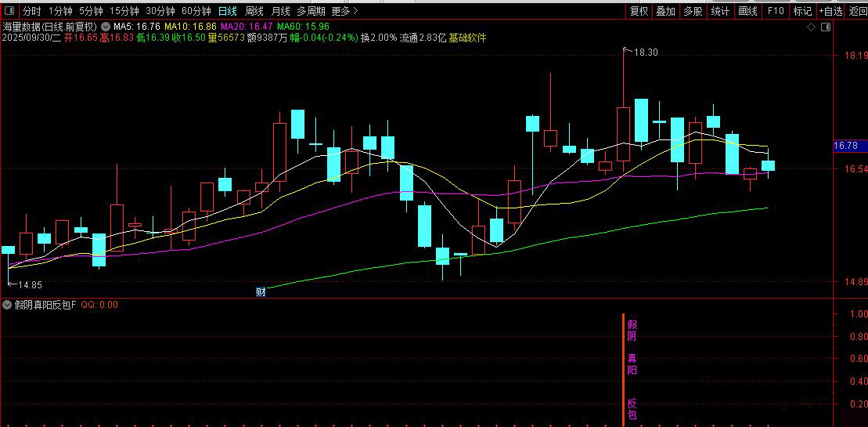Switch to the 60分钟 period tab

click(196, 11)
